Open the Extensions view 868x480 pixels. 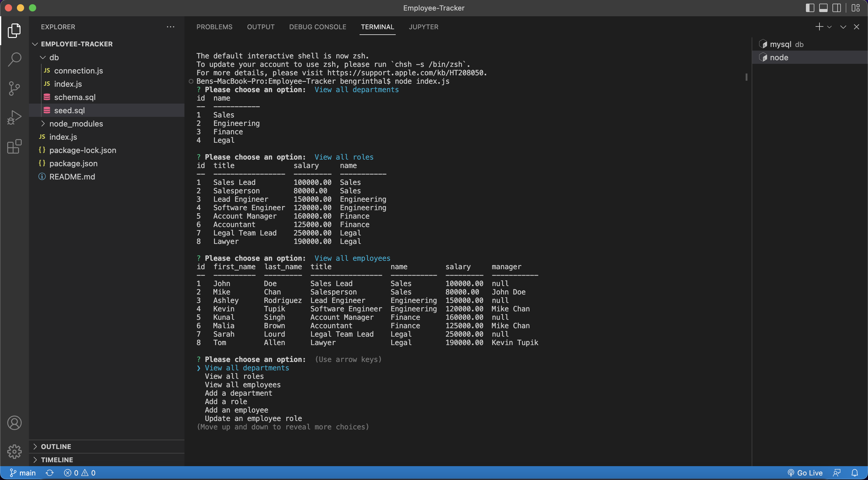[x=14, y=146]
